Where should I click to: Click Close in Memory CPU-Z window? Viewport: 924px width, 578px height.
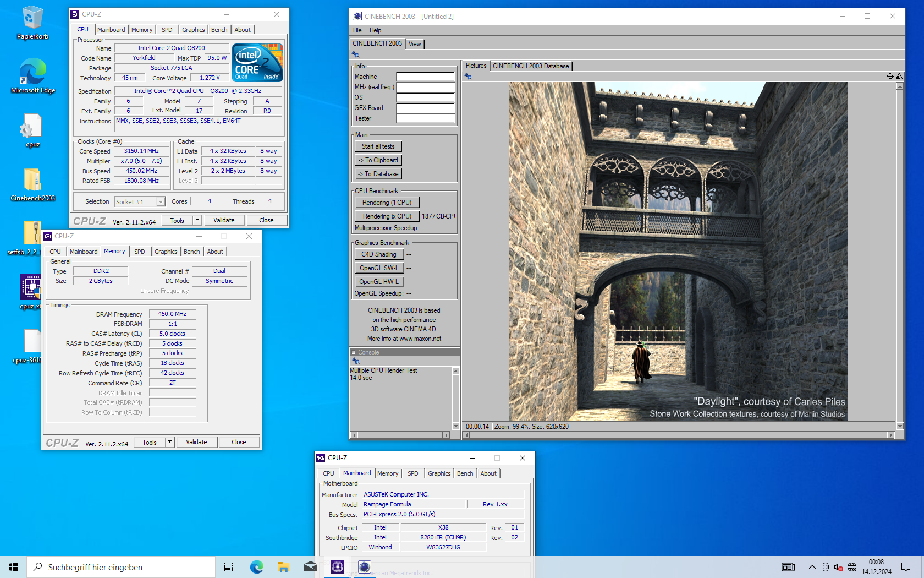pos(239,442)
